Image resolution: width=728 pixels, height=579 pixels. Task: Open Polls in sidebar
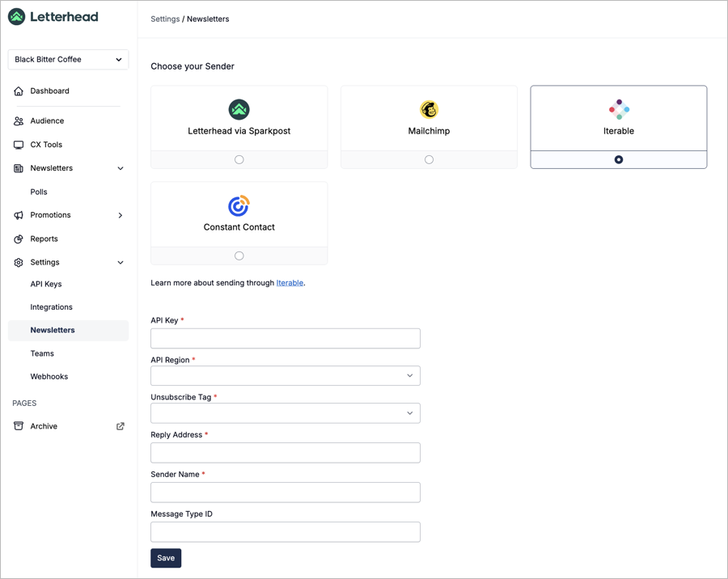39,192
